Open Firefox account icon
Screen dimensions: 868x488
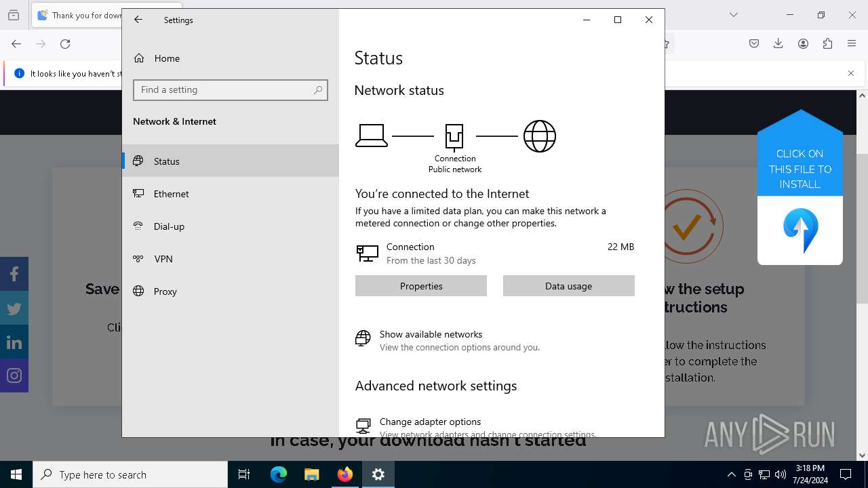tap(803, 44)
